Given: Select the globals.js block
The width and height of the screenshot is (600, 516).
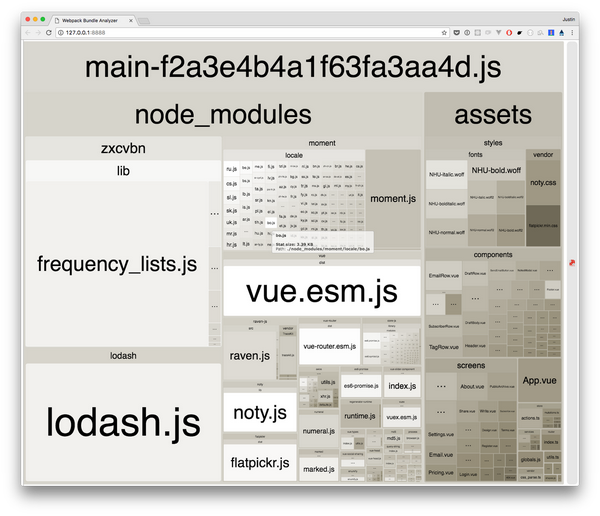Looking at the screenshot, I should 530,459.
